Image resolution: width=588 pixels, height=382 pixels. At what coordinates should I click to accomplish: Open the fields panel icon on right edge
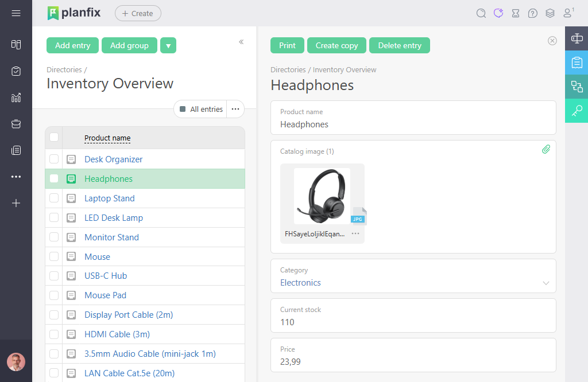pyautogui.click(x=577, y=38)
